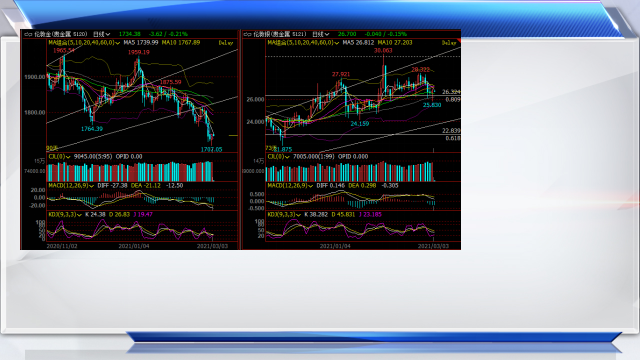Expand CJL(0) volume indicator on silver chart
This screenshot has height=360, width=640.
[x=278, y=157]
